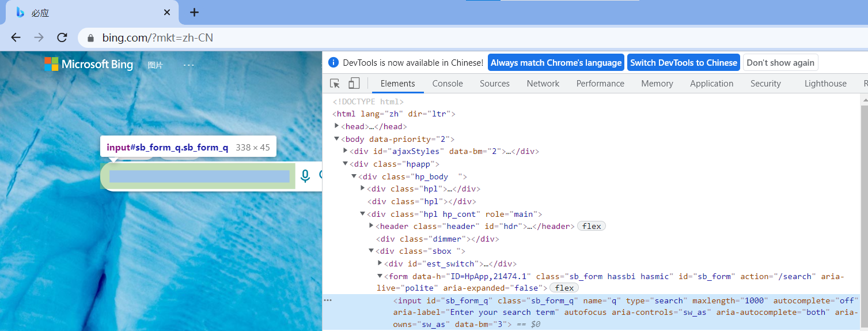The image size is (868, 331).
Task: Open a new tab with the plus icon
Action: tap(195, 12)
